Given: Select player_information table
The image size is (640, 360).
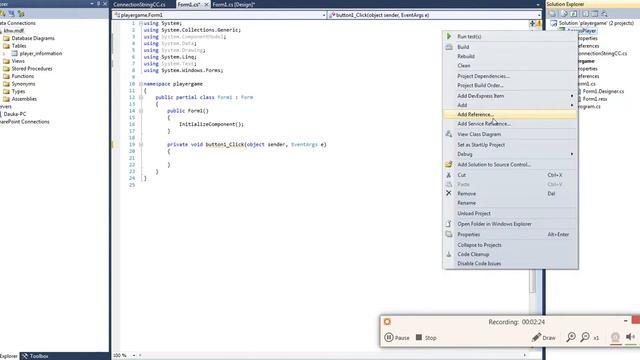Looking at the screenshot, I should click(41, 53).
